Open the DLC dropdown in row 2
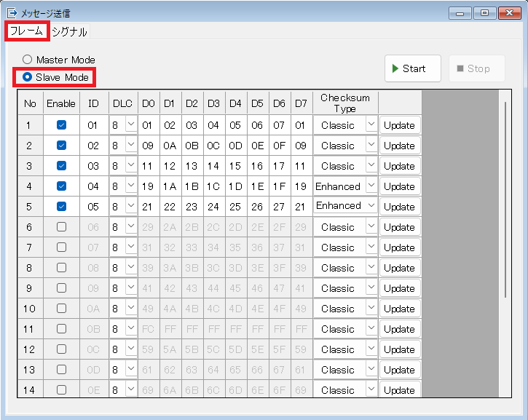 pos(131,145)
